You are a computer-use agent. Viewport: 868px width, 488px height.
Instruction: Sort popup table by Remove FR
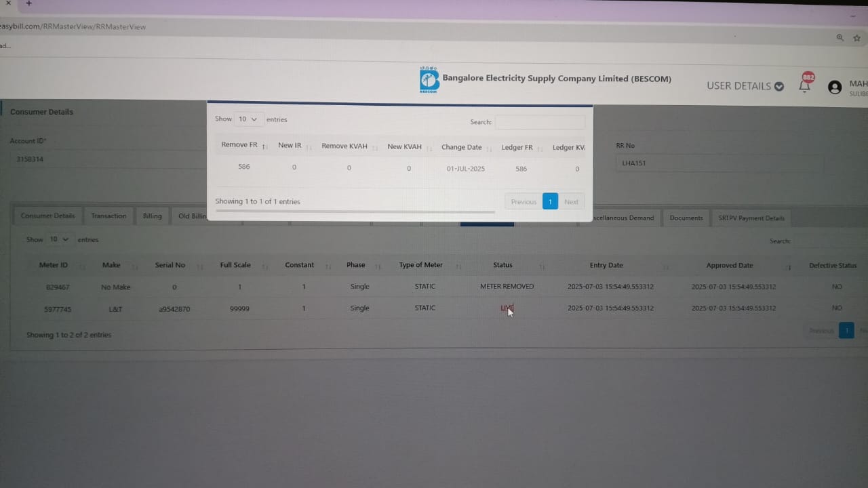coord(244,145)
